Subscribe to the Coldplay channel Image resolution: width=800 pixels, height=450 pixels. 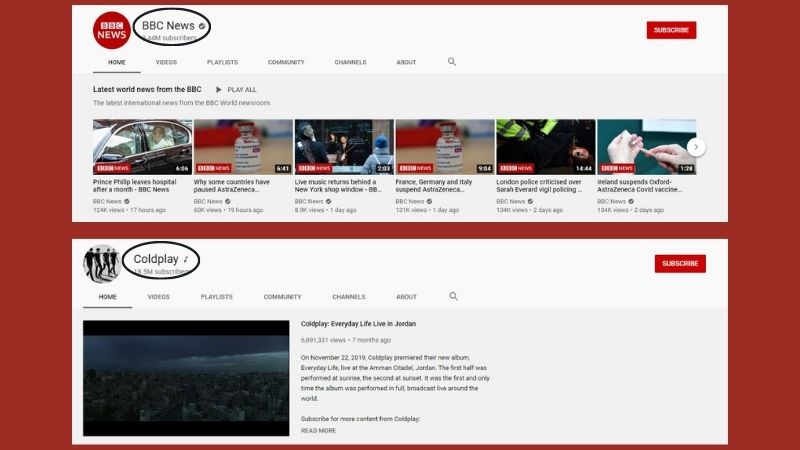(x=680, y=263)
